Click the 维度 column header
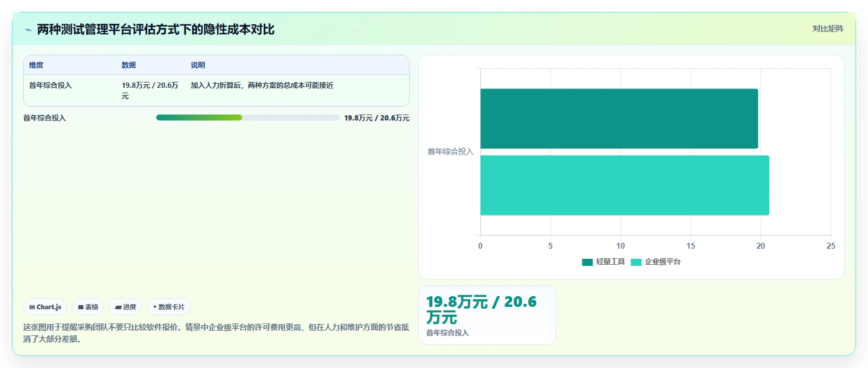Screen dimensions: 868x368 pos(36,65)
